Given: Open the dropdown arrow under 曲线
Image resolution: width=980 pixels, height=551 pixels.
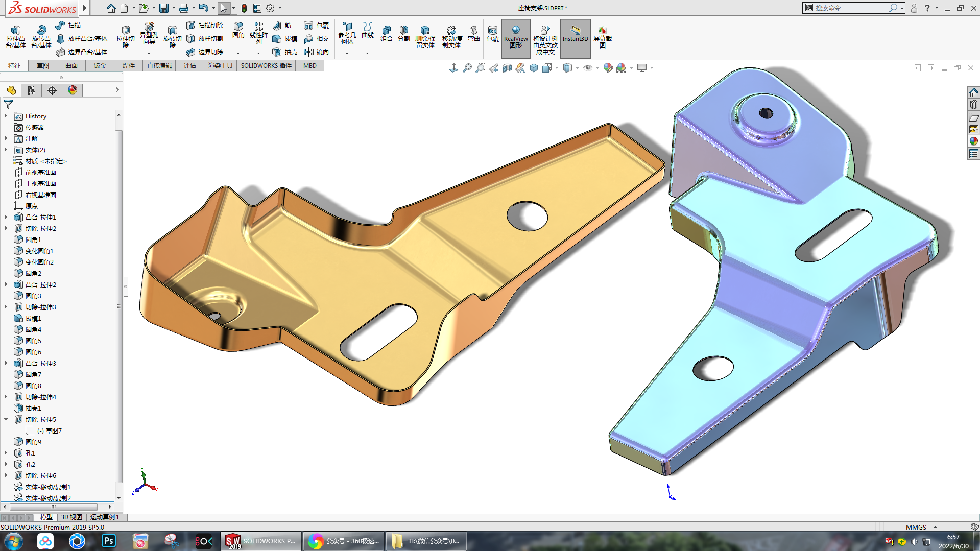Looking at the screenshot, I should pos(368,53).
